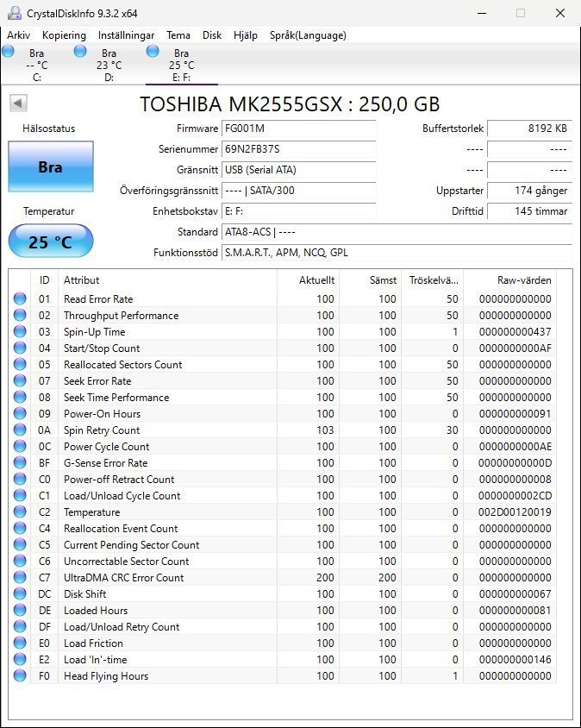Click the status orb for UltraDMA CRC Error Count
581x728 pixels.
click(x=20, y=578)
